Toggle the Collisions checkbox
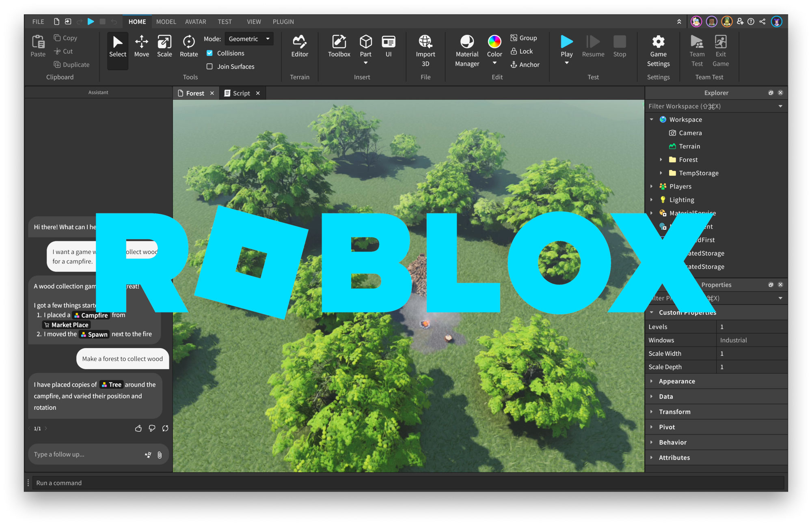The image size is (812, 525). 209,53
